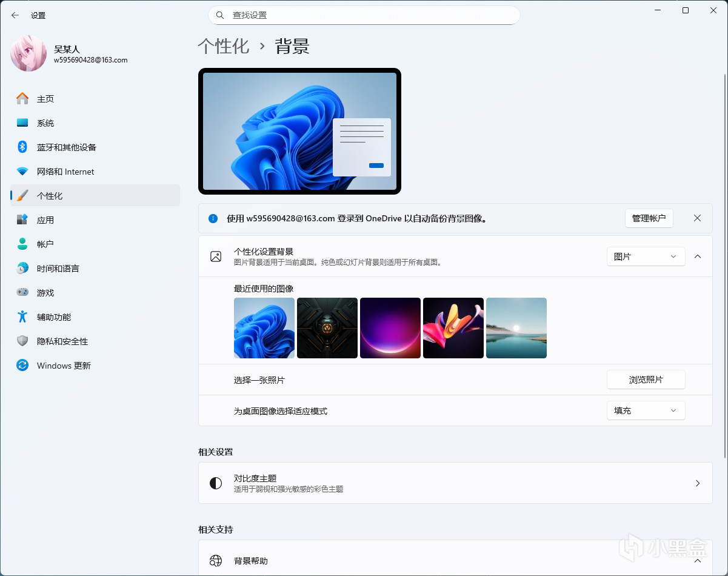Click the 查找设置 search box
The width and height of the screenshot is (728, 576).
click(x=364, y=15)
